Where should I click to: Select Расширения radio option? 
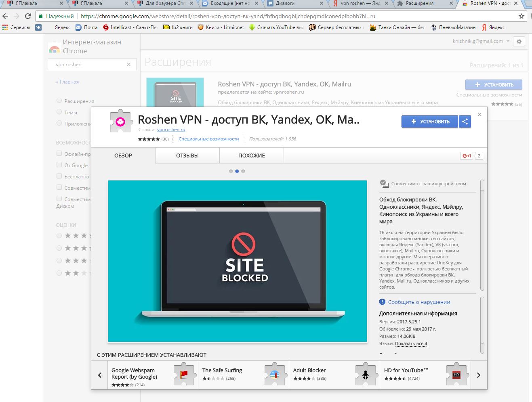59,100
